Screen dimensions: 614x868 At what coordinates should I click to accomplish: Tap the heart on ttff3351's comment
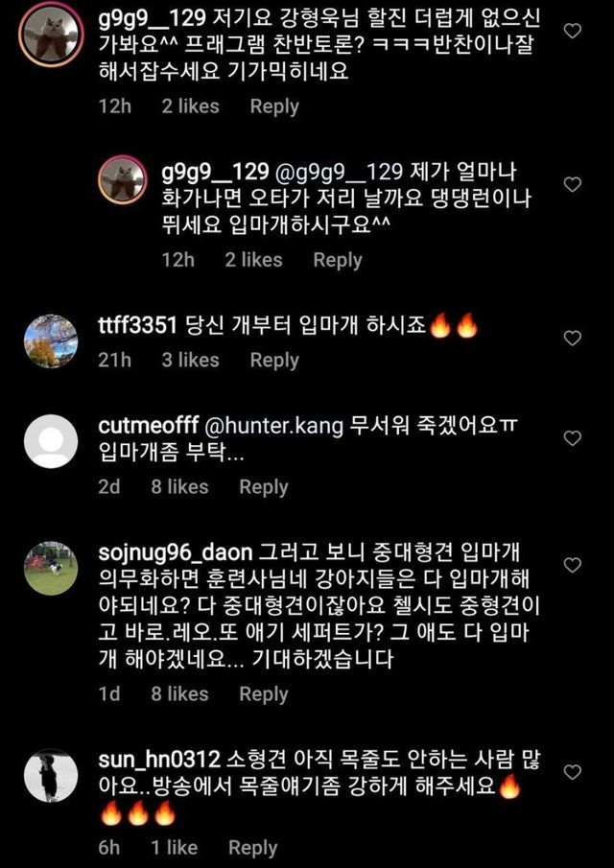coord(572,338)
